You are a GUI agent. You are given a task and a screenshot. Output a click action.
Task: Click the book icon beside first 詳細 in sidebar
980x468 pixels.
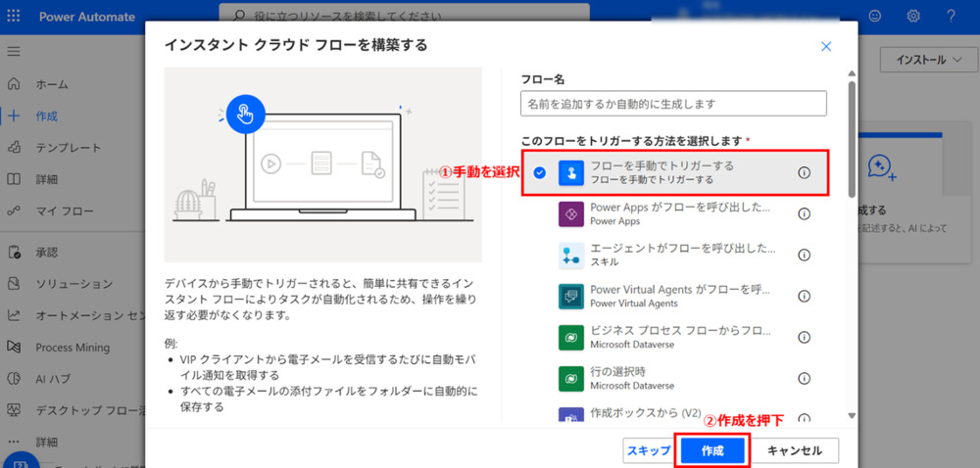point(14,180)
